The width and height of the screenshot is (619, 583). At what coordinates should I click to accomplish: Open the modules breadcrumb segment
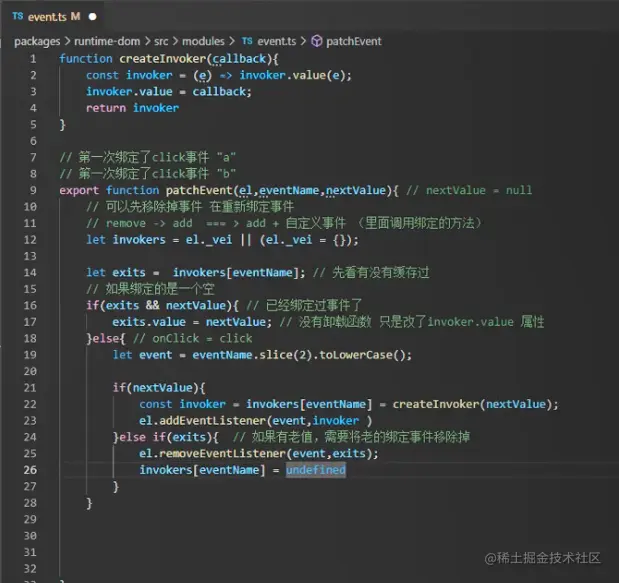pos(203,41)
